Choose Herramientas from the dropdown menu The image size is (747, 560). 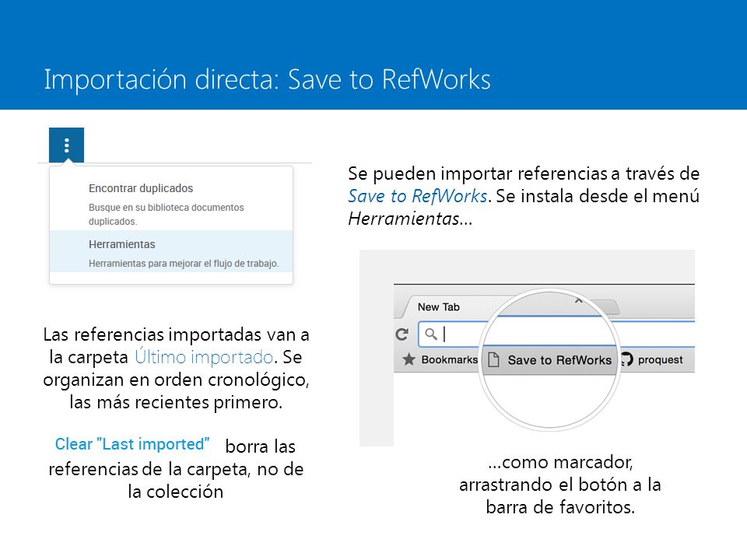(171, 251)
